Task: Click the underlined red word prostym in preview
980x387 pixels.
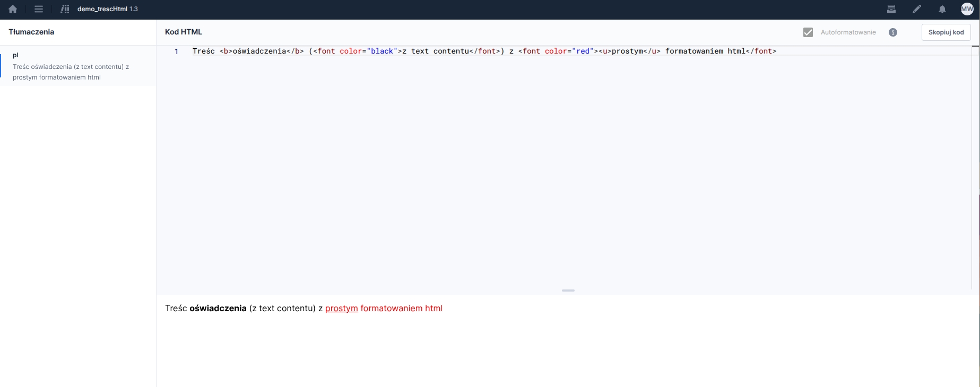Action: 341,309
